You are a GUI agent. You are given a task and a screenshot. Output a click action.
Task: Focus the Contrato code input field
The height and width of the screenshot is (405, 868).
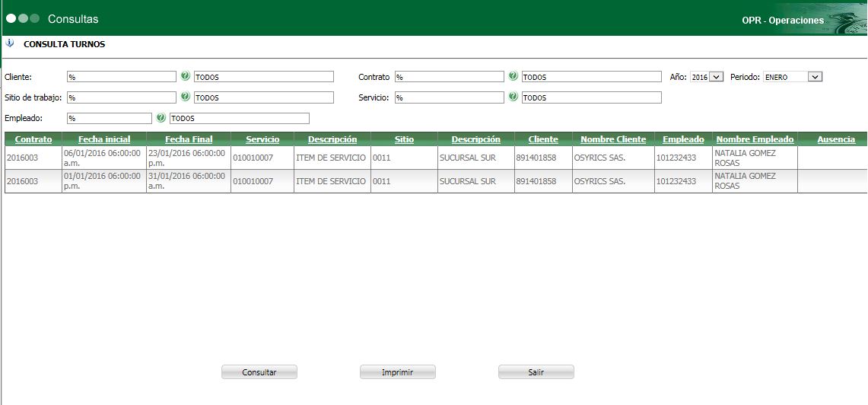pos(449,76)
